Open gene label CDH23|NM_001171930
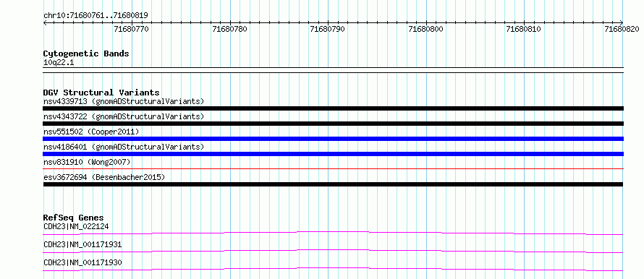644x279 pixels. click(82, 262)
